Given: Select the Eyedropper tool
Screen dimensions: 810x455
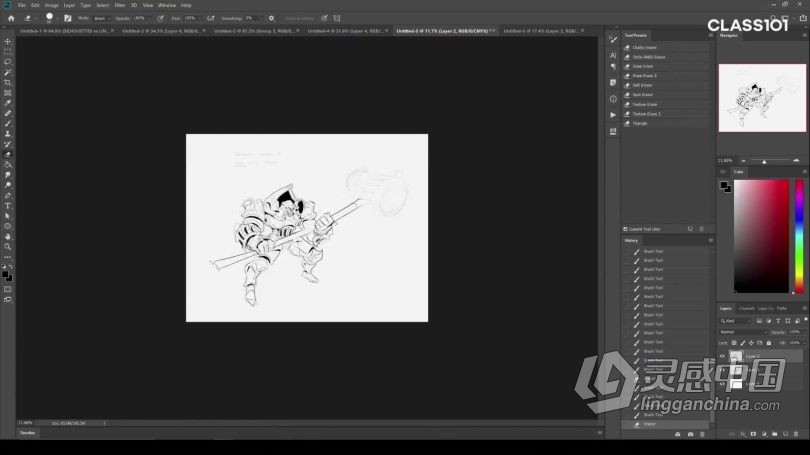Looking at the screenshot, I should tap(7, 103).
